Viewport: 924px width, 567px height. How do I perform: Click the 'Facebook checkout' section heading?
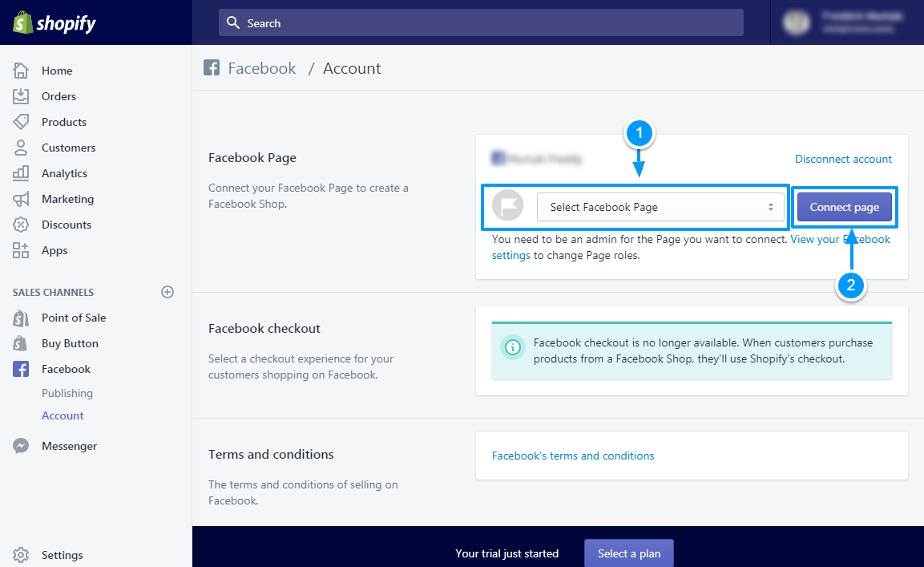tap(264, 328)
